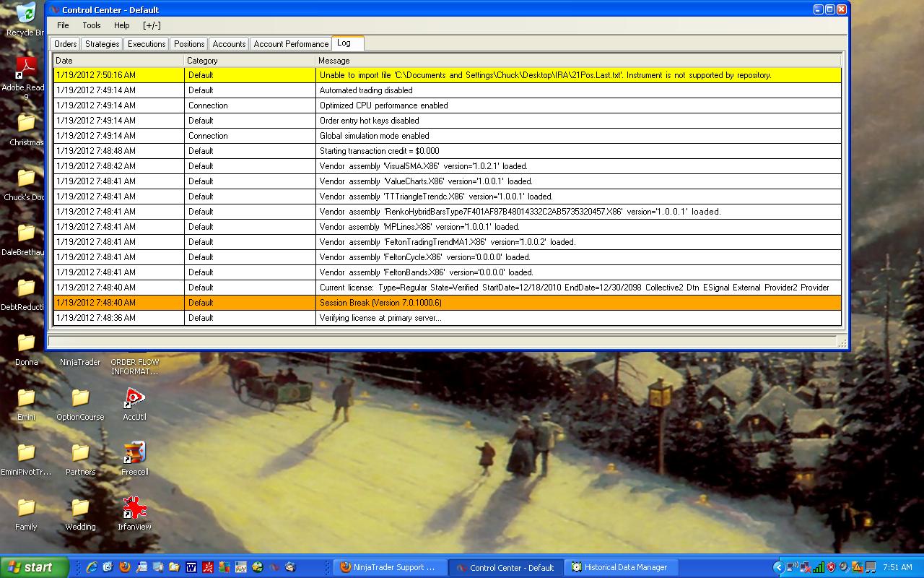Screen dimensions: 924x578
Task: Select the TTTriangleTrendc.X86 assembly row
Action: 448,197
